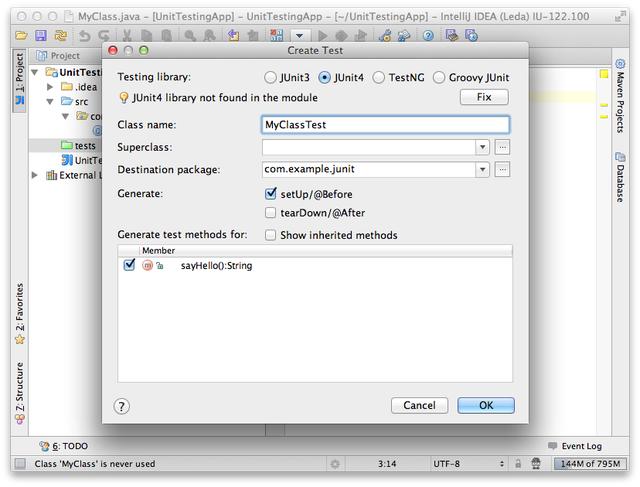Uncheck the sayHello():String member checkbox
640x487 pixels.
point(129,265)
